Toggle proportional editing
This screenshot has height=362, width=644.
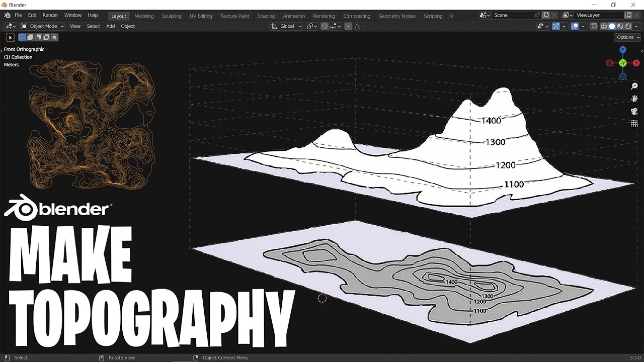tap(348, 26)
